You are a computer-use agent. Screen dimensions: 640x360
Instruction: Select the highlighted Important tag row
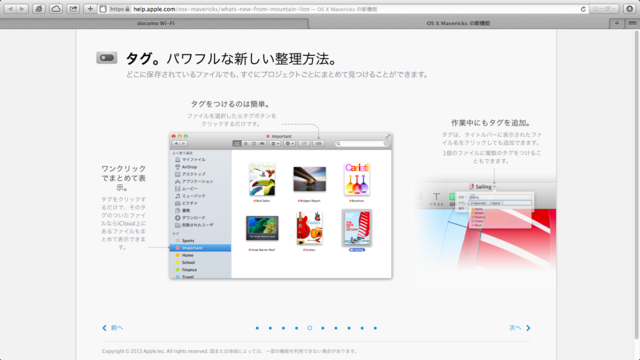200,248
